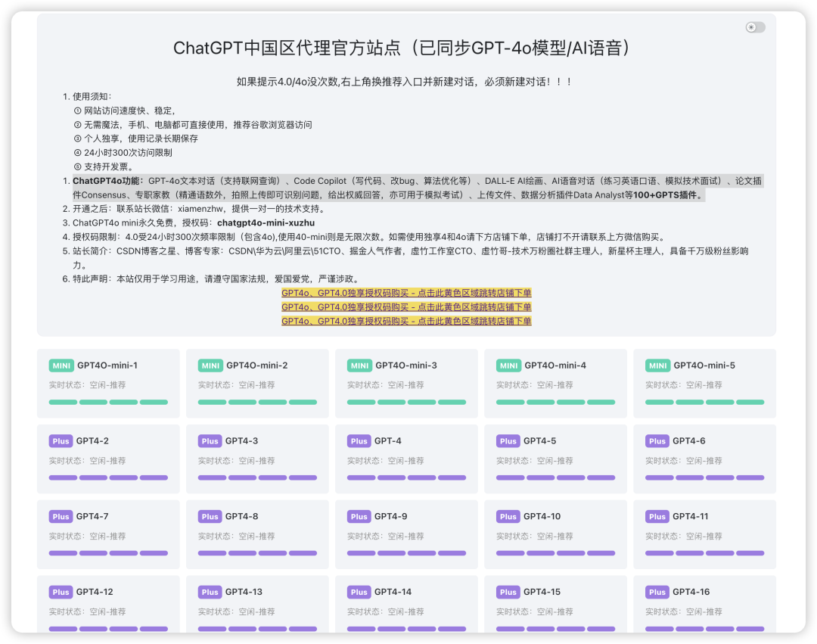Viewport: 817px width, 644px height.
Task: Click the 如果提示4.0/4o没次数 notice line
Action: pyautogui.click(x=404, y=82)
